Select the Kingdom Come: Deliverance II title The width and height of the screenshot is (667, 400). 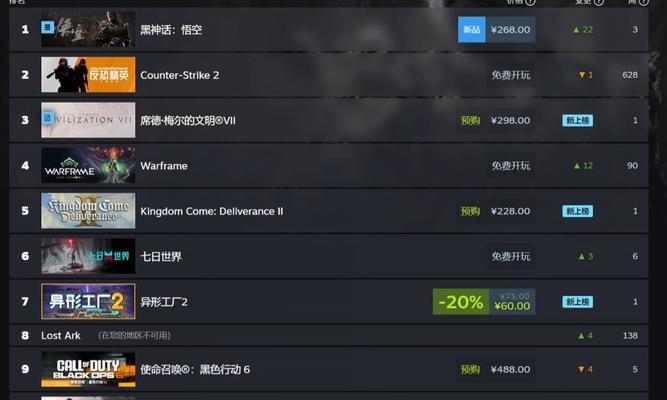[211, 211]
